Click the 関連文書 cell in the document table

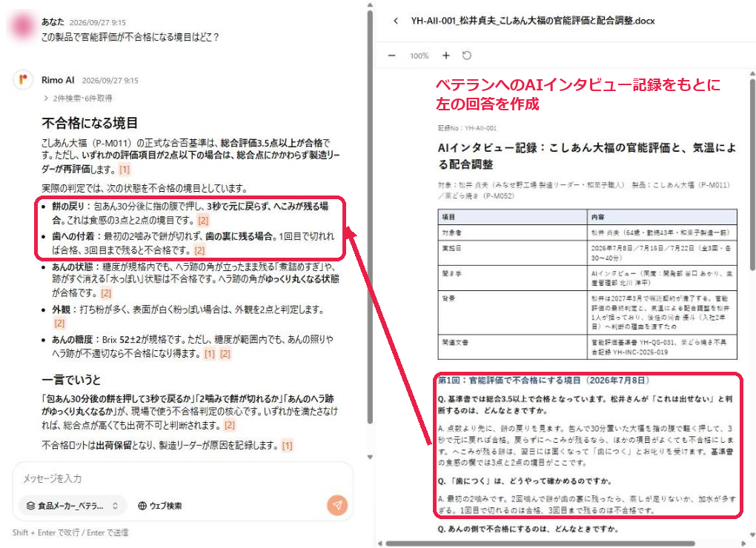(512, 347)
